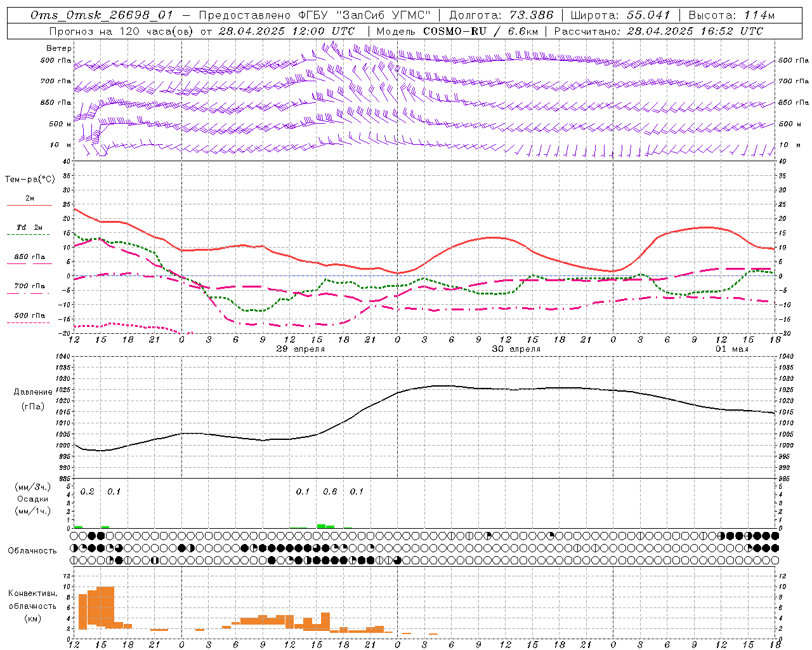Screen dimensions: 812x650
Task: Select the forecast start 28.04.2025 12:00 UTC
Action: coord(287,31)
